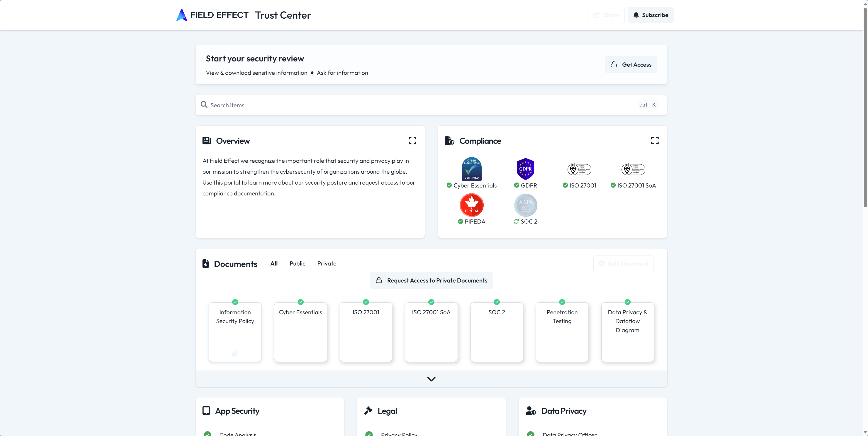Subscribe to updates using the bell button

pyautogui.click(x=650, y=15)
